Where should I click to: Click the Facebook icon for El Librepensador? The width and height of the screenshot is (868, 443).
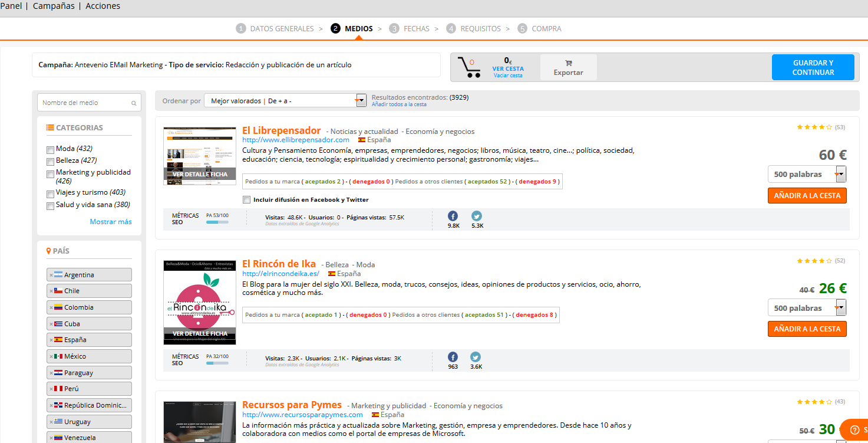click(453, 216)
